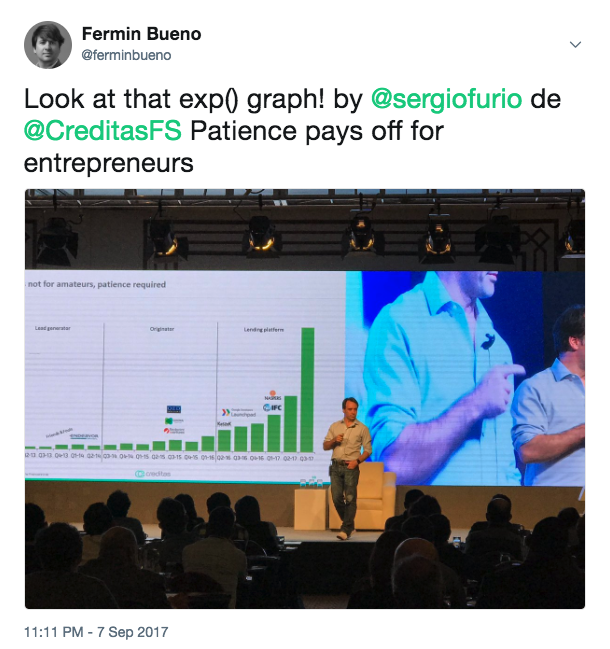Open the @sergiofurio mention
610x649 pixels.
click(x=446, y=100)
